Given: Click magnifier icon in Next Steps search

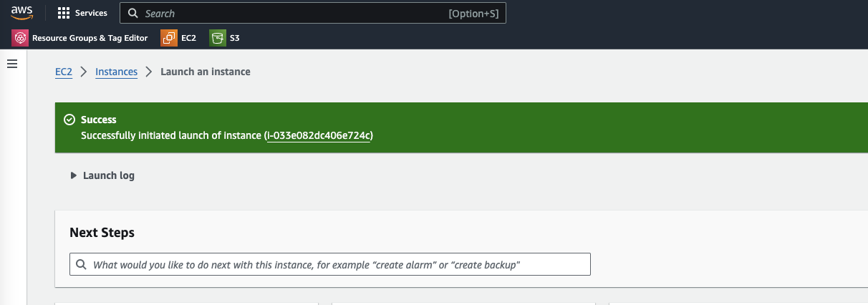Looking at the screenshot, I should tap(81, 264).
